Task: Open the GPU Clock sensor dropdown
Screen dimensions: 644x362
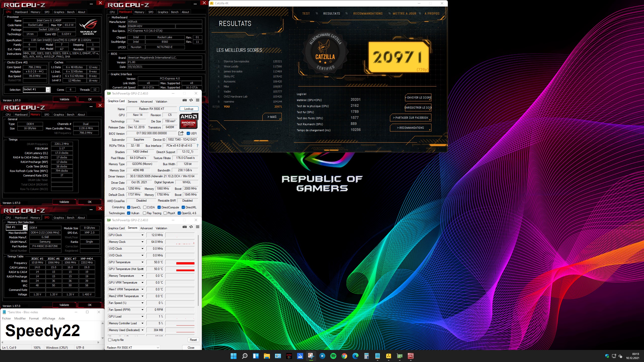Action: 142,235
